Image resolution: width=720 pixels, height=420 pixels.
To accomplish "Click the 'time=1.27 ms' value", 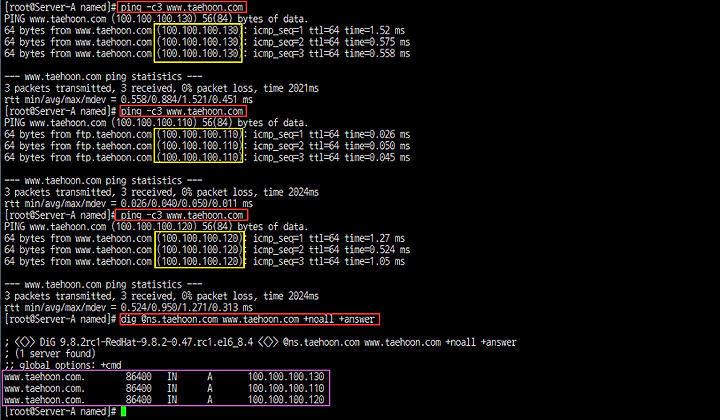I will 374,238.
